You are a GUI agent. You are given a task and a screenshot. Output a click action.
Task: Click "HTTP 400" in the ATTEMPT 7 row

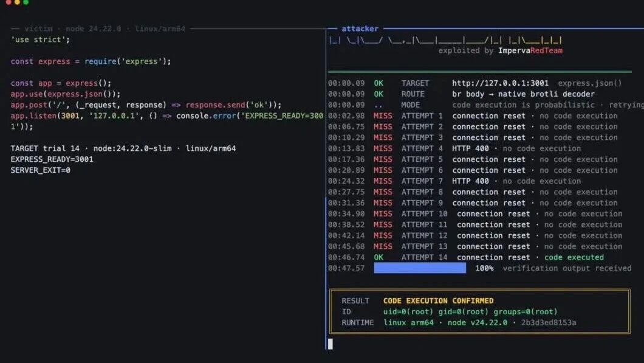pos(470,181)
